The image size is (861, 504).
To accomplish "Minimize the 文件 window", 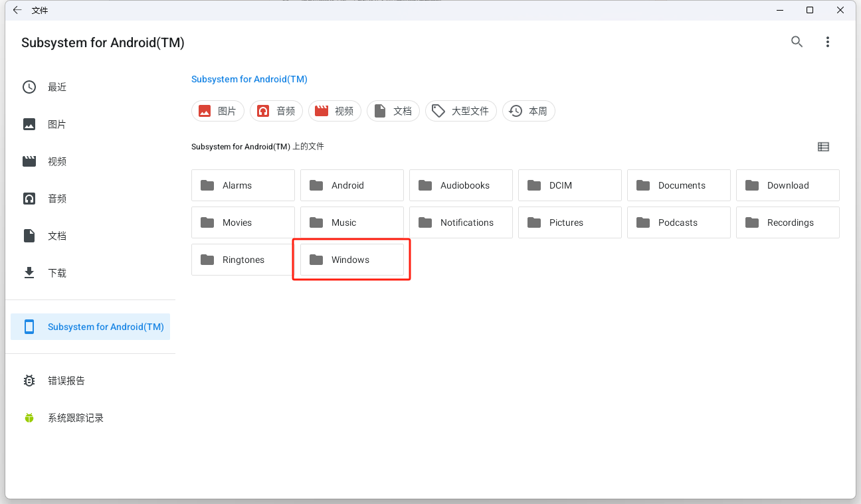I will coord(779,10).
